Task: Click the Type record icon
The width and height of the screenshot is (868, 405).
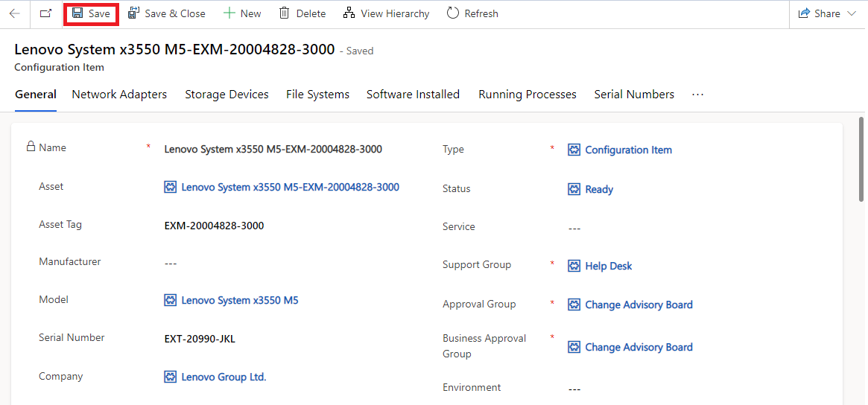Action: point(574,150)
